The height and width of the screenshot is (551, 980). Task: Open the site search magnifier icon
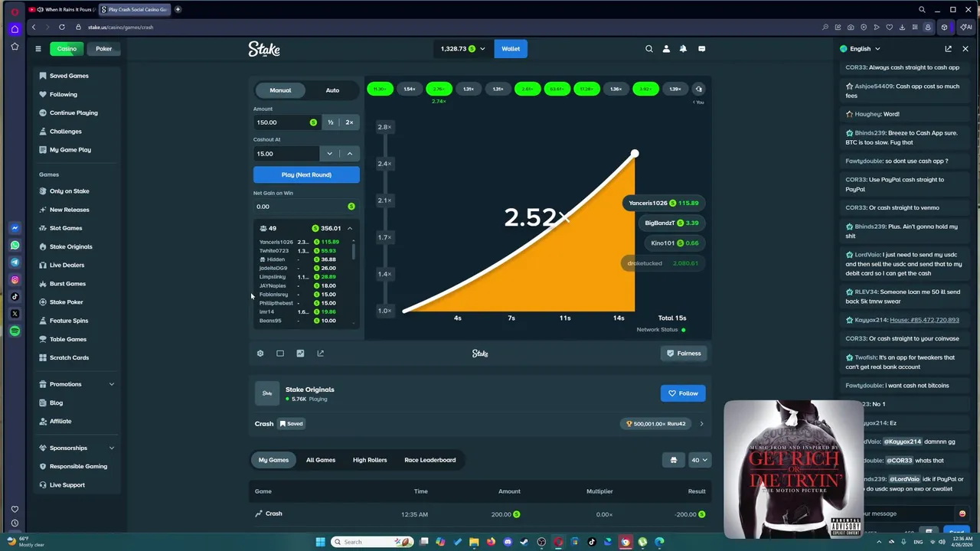[649, 49]
